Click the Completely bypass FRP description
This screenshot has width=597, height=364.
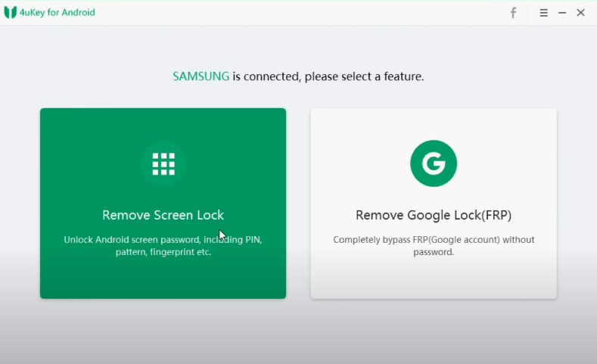434,246
